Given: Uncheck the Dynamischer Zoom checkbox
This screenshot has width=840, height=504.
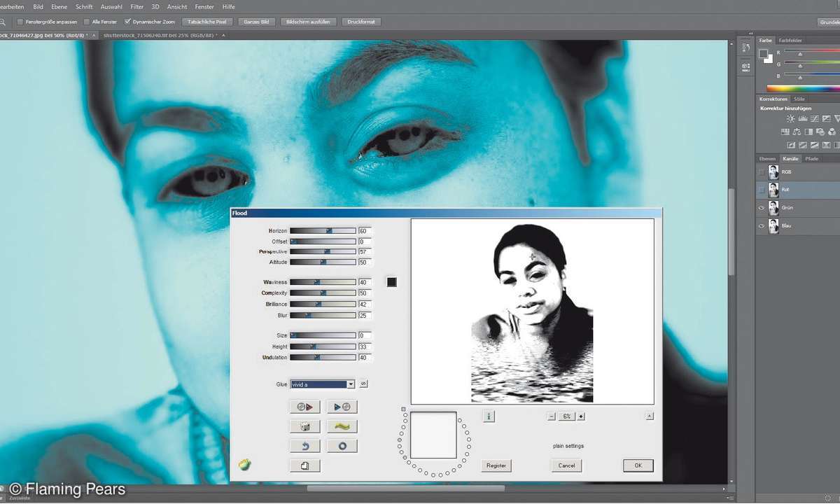Looking at the screenshot, I should [x=127, y=22].
